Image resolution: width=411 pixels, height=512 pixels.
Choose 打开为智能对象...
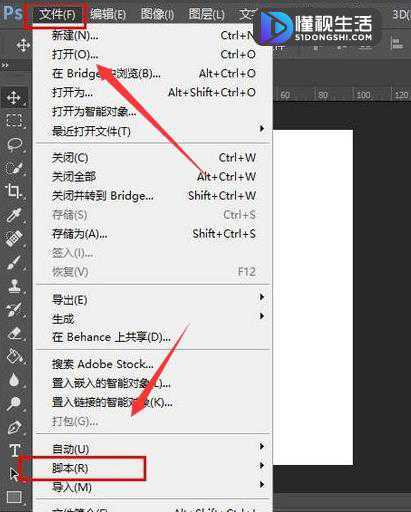[x=153, y=111]
